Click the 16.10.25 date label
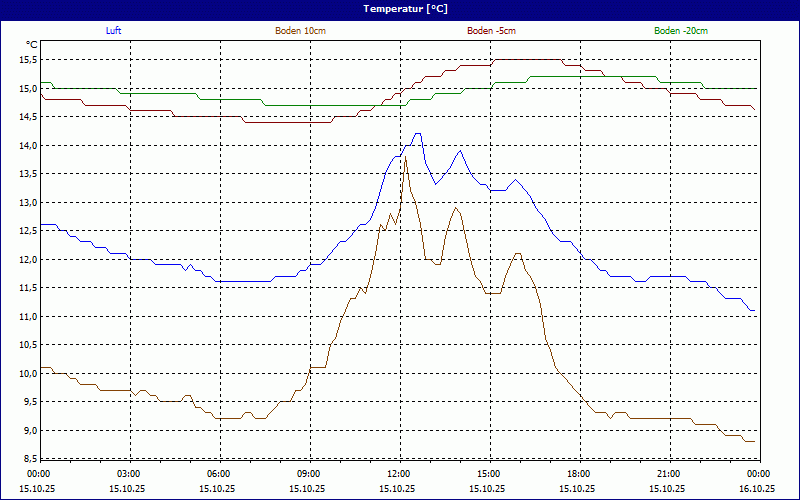Screen dimensions: 800x500 (757, 489)
